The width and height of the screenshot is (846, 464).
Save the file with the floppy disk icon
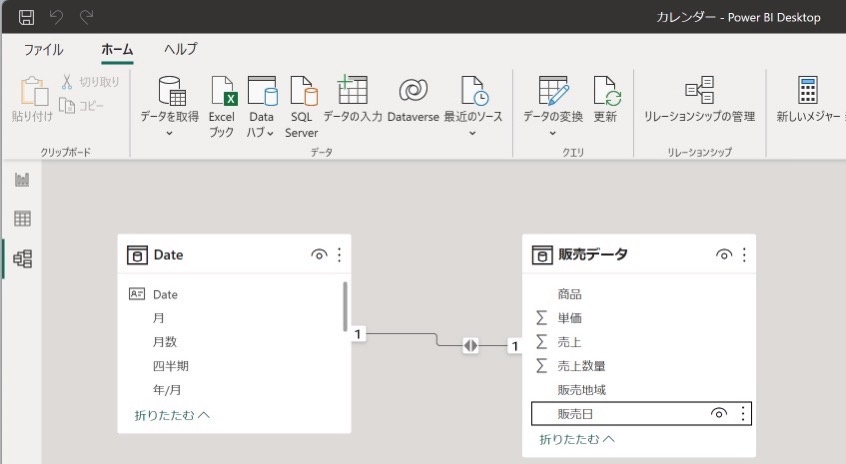coord(26,17)
